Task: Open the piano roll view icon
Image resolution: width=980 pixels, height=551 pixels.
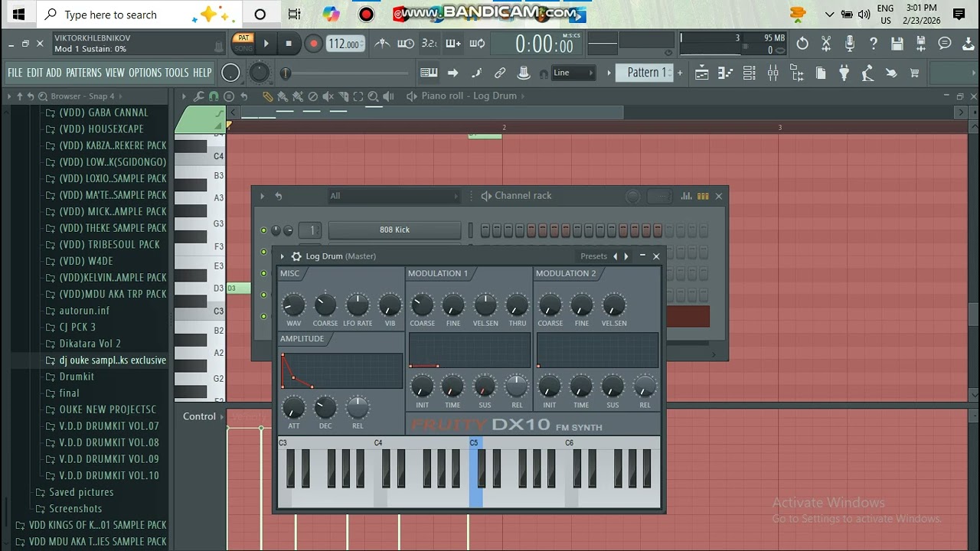Action: click(x=726, y=73)
